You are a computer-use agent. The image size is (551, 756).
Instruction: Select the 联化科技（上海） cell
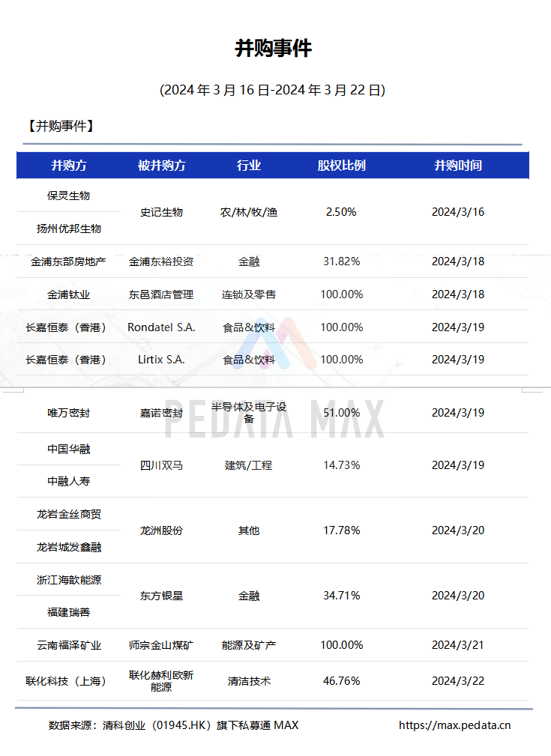click(x=66, y=681)
